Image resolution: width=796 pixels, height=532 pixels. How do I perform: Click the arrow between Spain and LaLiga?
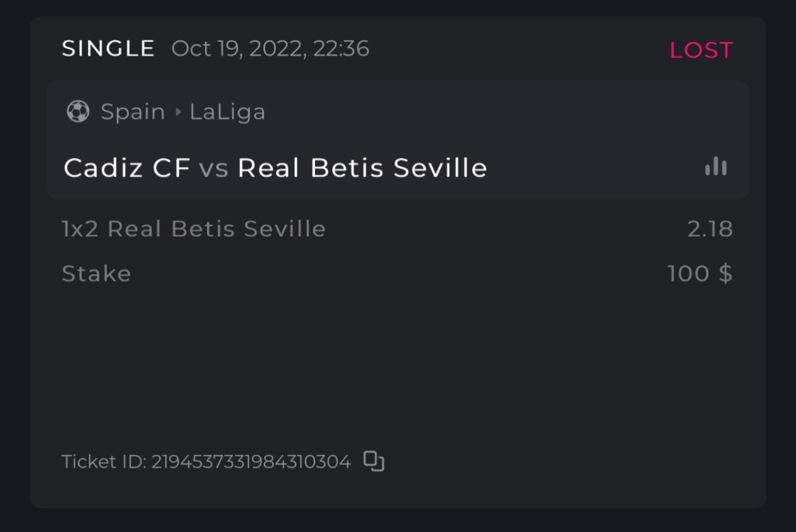pyautogui.click(x=178, y=112)
